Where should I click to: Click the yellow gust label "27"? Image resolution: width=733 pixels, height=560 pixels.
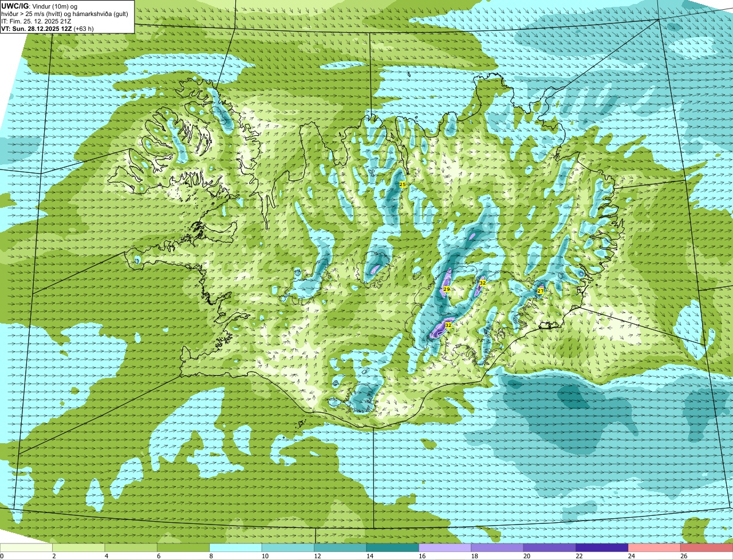point(540,291)
